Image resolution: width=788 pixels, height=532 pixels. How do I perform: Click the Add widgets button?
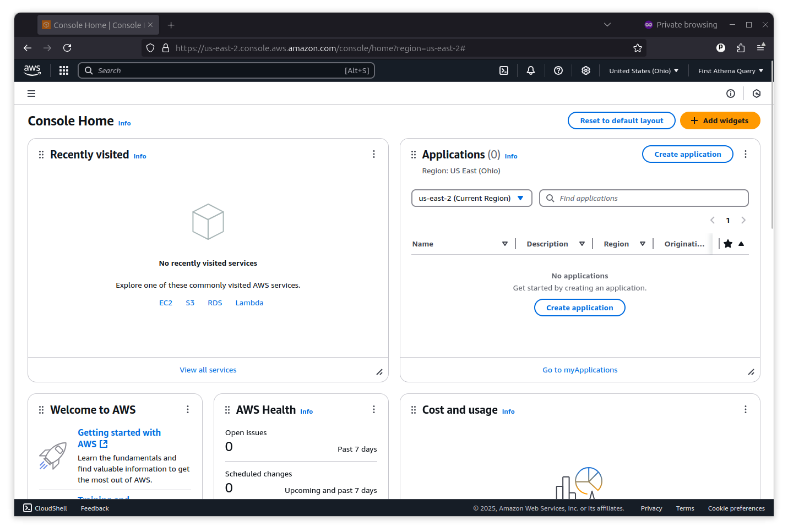click(720, 120)
